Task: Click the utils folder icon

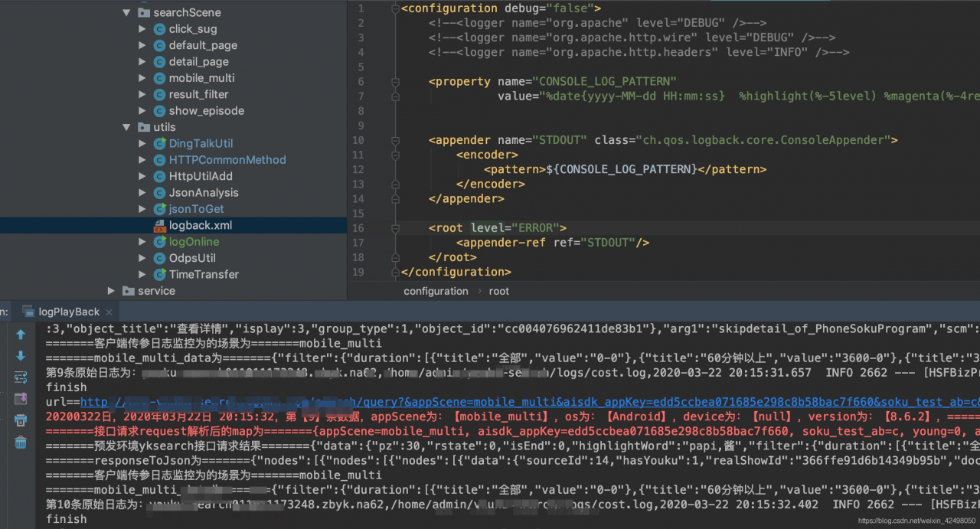Action: tap(144, 127)
